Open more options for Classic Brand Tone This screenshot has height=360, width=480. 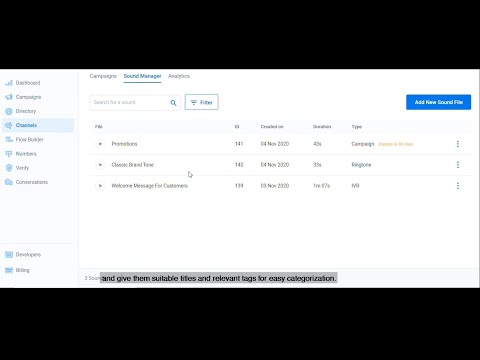pyautogui.click(x=458, y=165)
